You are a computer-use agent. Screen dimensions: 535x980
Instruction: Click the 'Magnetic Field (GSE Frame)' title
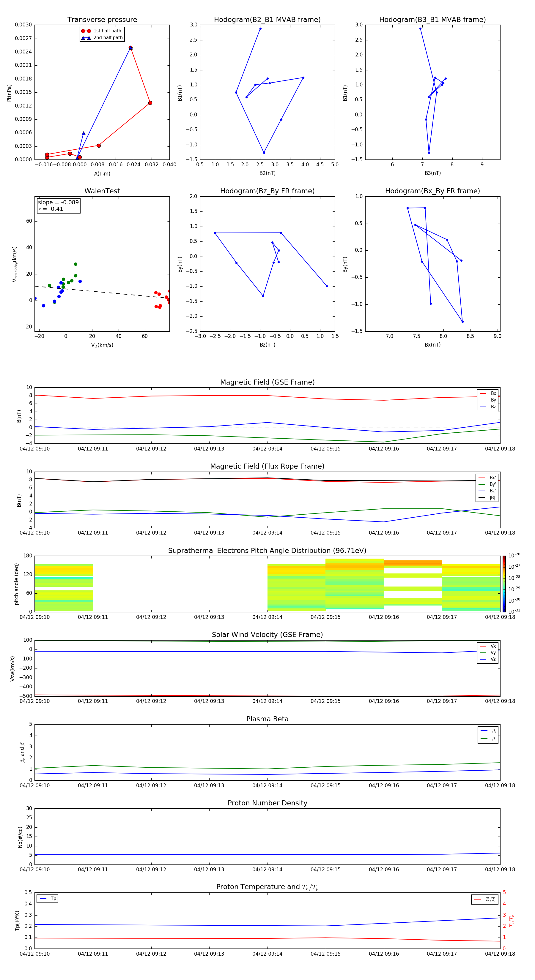(x=267, y=382)
